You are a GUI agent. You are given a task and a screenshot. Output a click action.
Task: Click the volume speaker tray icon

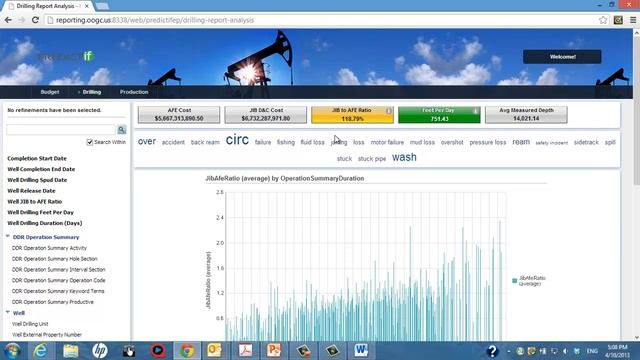[x=565, y=351]
